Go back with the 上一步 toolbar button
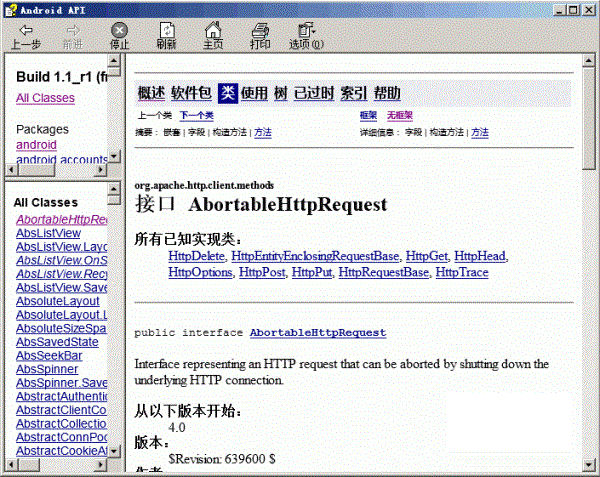 coord(26,37)
